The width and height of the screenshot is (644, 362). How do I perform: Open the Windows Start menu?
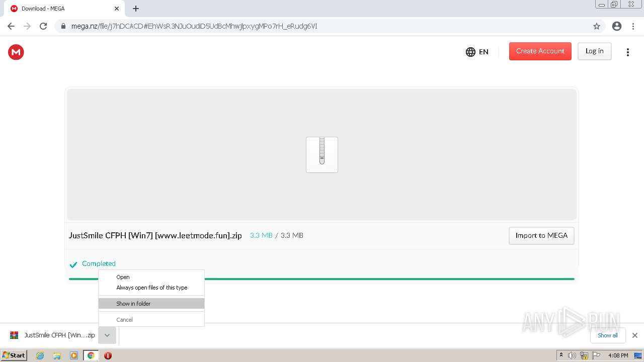pyautogui.click(x=14, y=355)
